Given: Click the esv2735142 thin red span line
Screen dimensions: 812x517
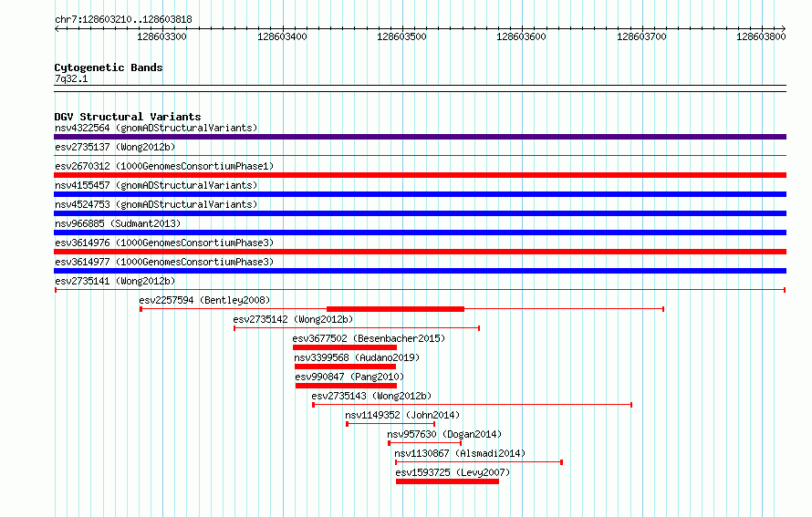Looking at the screenshot, I should tap(357, 328).
